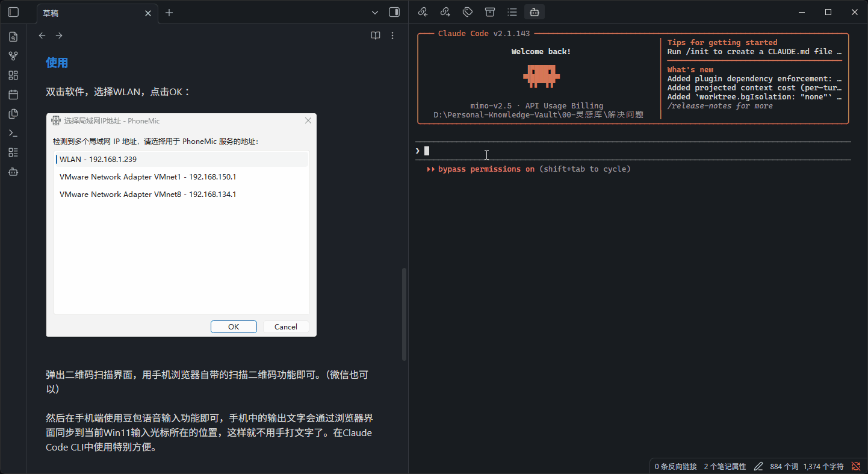Open a new tab with plus button
The height and width of the screenshot is (474, 868).
pos(169,13)
